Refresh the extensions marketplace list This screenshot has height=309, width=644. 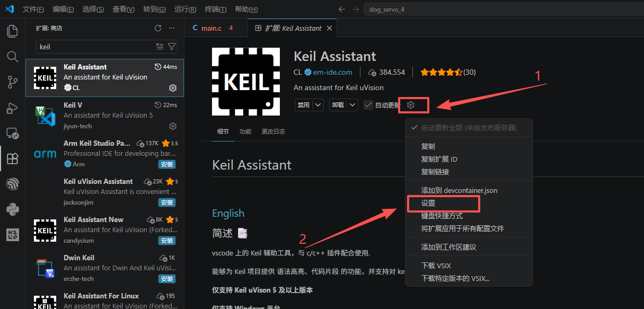157,28
